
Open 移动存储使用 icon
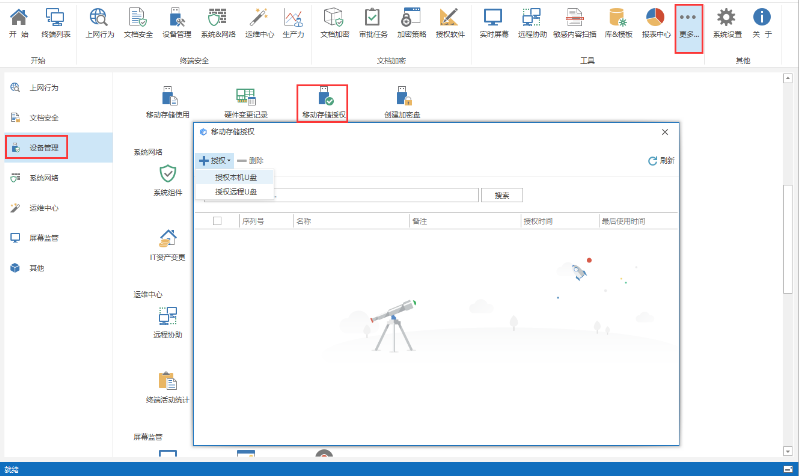[168, 102]
